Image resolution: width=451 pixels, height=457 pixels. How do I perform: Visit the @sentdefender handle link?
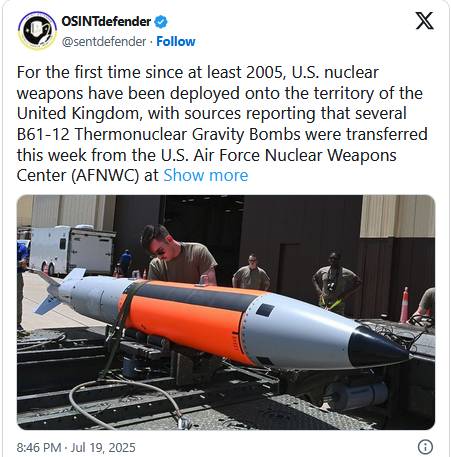[104, 42]
